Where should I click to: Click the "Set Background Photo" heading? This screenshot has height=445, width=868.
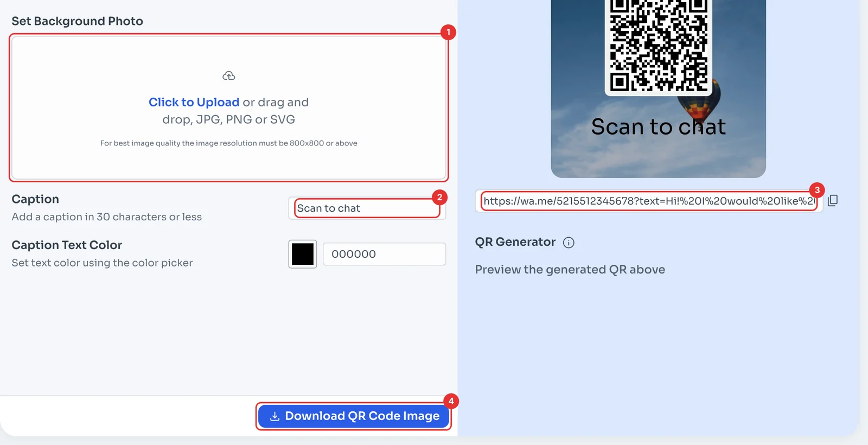tap(77, 21)
